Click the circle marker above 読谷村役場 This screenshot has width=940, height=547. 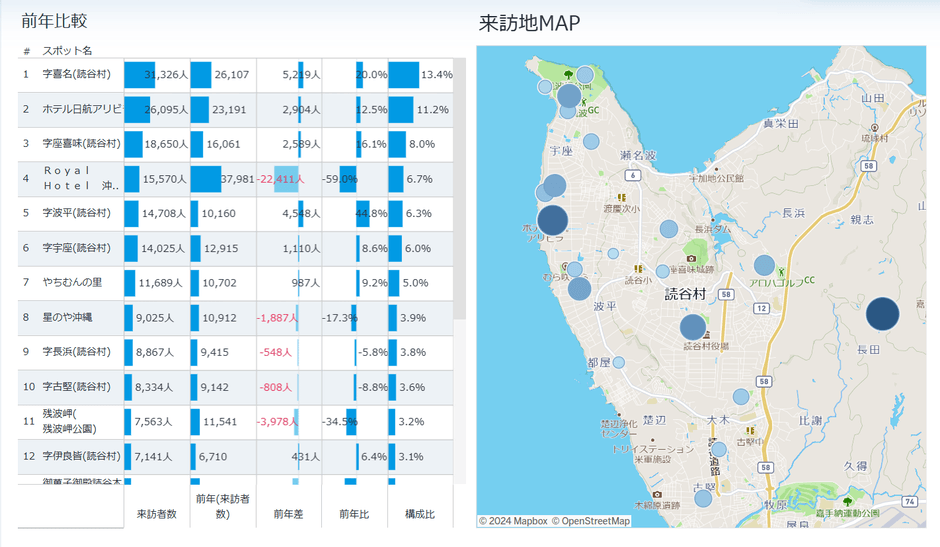click(x=693, y=327)
